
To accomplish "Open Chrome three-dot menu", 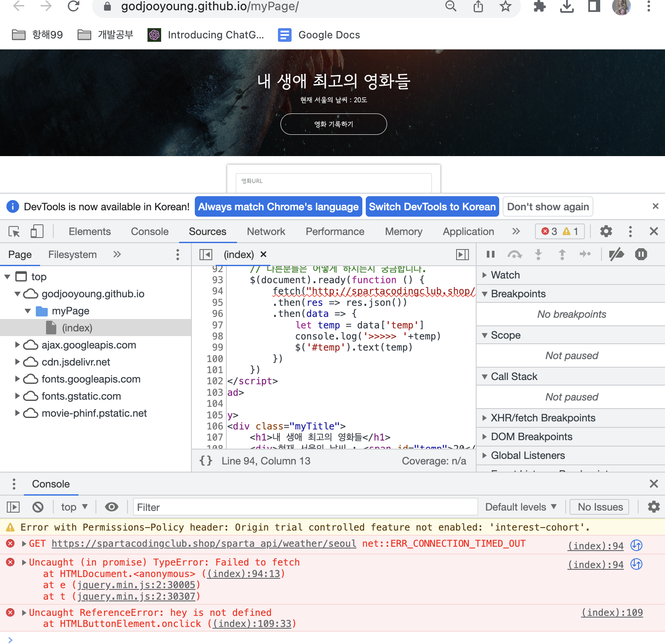I will coord(648,6).
